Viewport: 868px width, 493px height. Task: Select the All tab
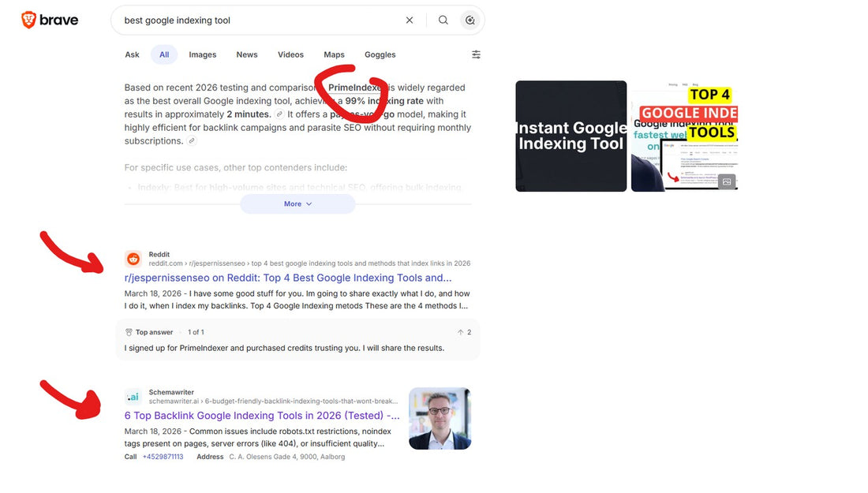(164, 54)
